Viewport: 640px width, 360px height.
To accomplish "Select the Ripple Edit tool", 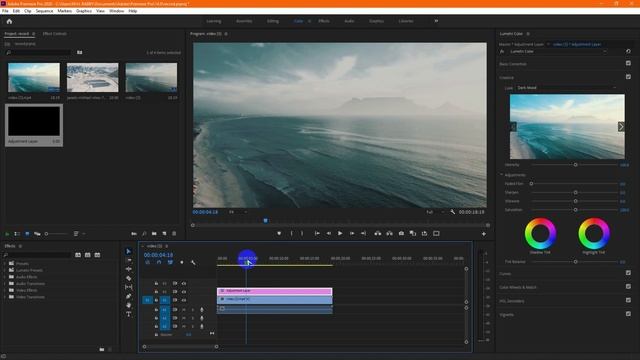I will coord(129,269).
